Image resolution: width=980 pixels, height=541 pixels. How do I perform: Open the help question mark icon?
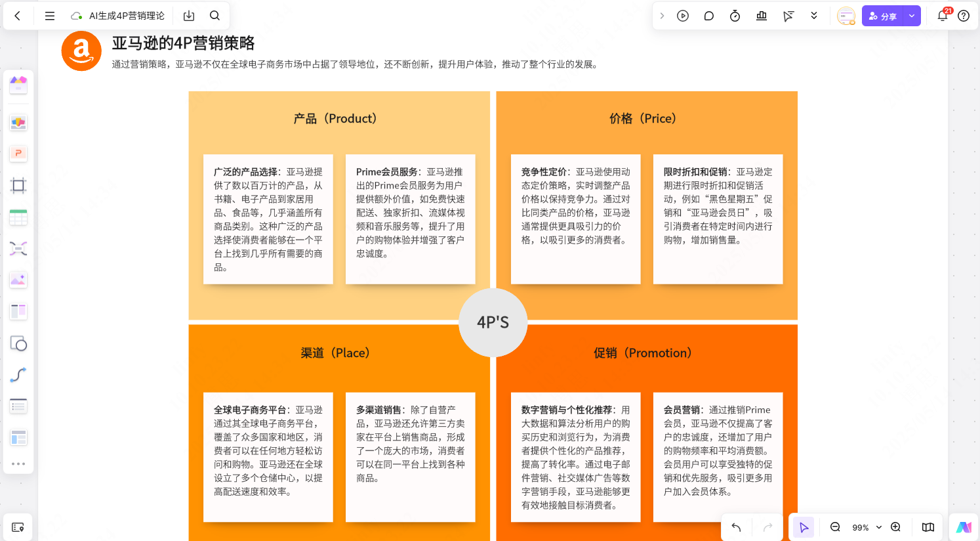[964, 16]
